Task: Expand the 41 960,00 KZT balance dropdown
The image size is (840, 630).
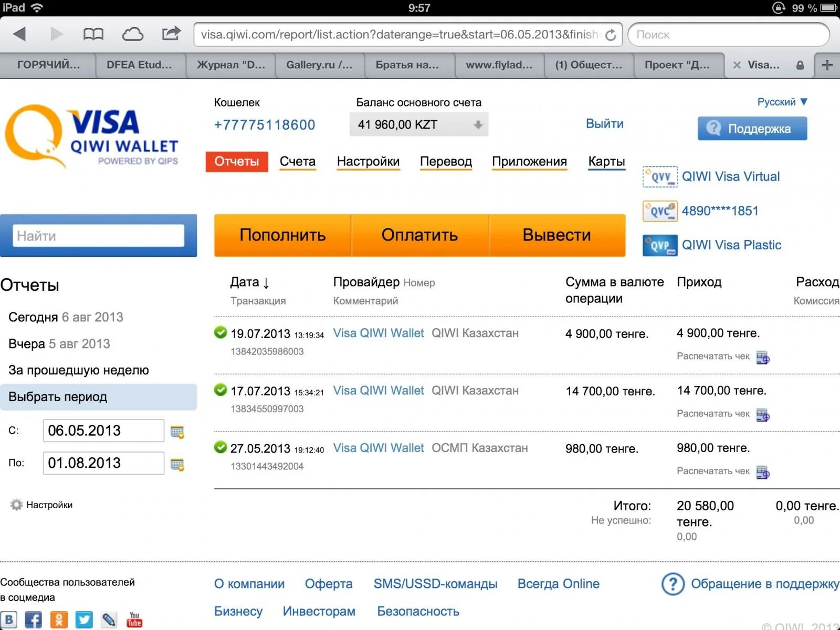Action: pyautogui.click(x=419, y=124)
